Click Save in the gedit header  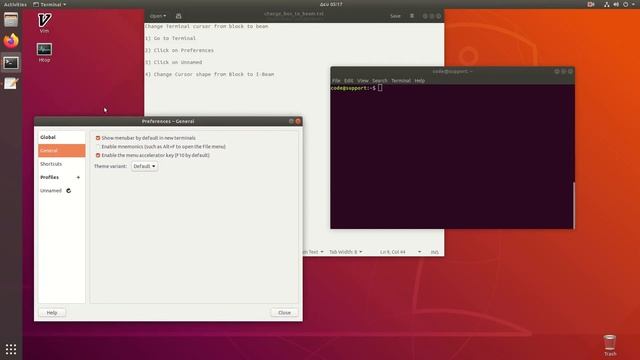(x=395, y=16)
